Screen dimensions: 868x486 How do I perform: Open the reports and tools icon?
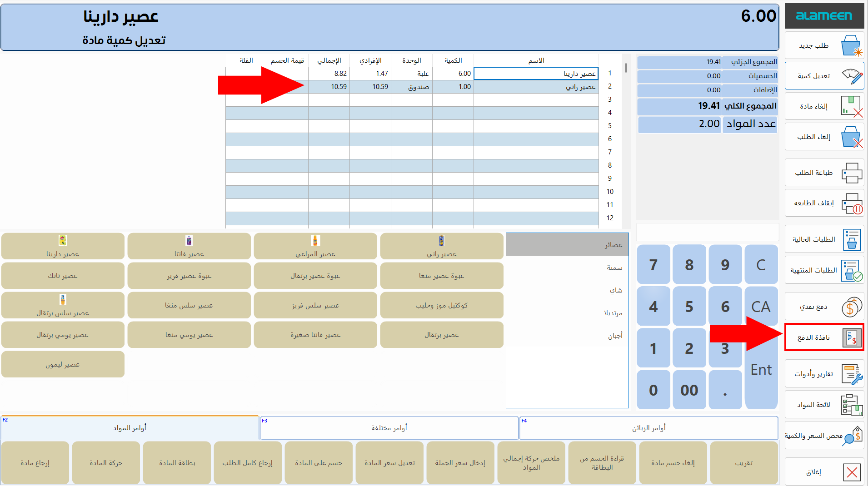coord(851,374)
